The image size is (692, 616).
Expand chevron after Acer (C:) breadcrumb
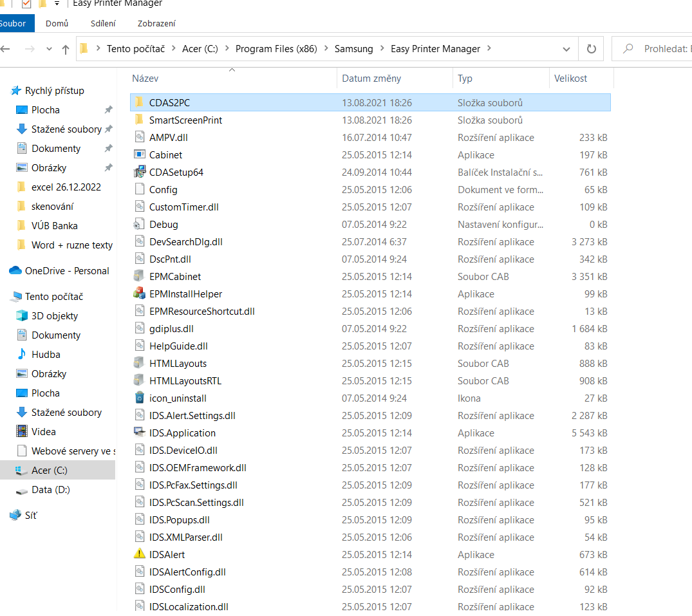[x=227, y=48]
